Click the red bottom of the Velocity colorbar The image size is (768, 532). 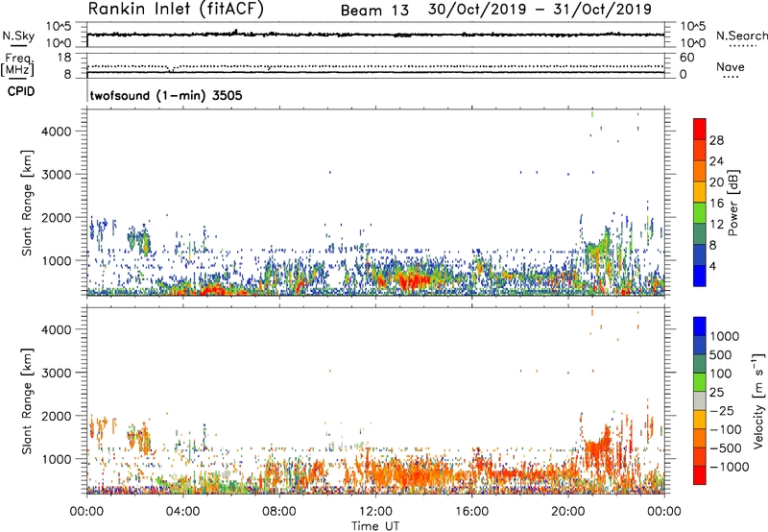700,475
